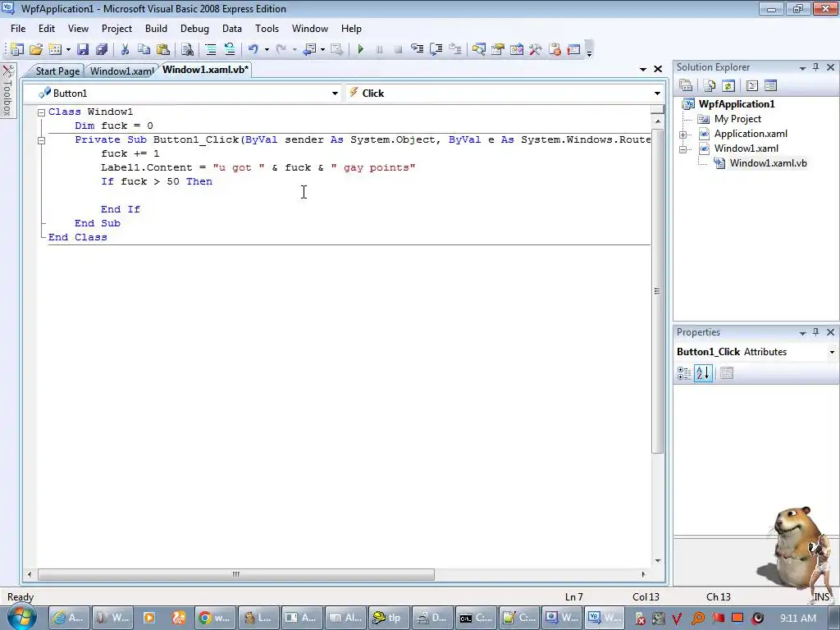Open Chrome from the taskbar
The image size is (840, 630).
[214, 618]
